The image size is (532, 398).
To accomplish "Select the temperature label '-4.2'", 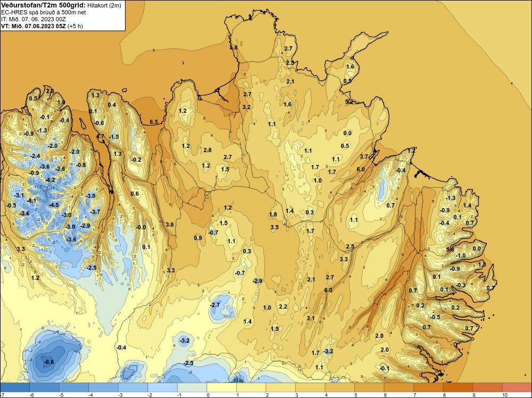I will [x=50, y=180].
